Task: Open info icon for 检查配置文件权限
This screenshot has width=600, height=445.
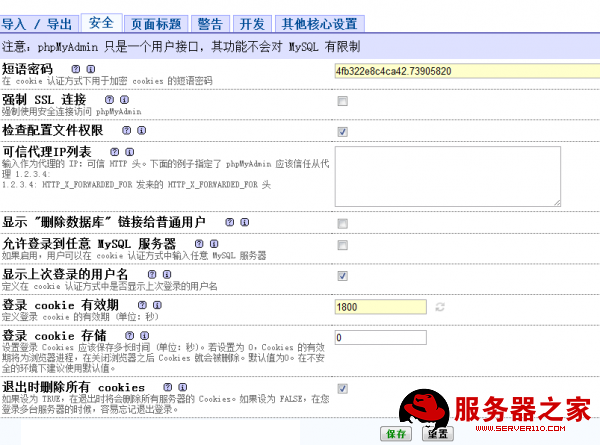Action: pyautogui.click(x=142, y=130)
